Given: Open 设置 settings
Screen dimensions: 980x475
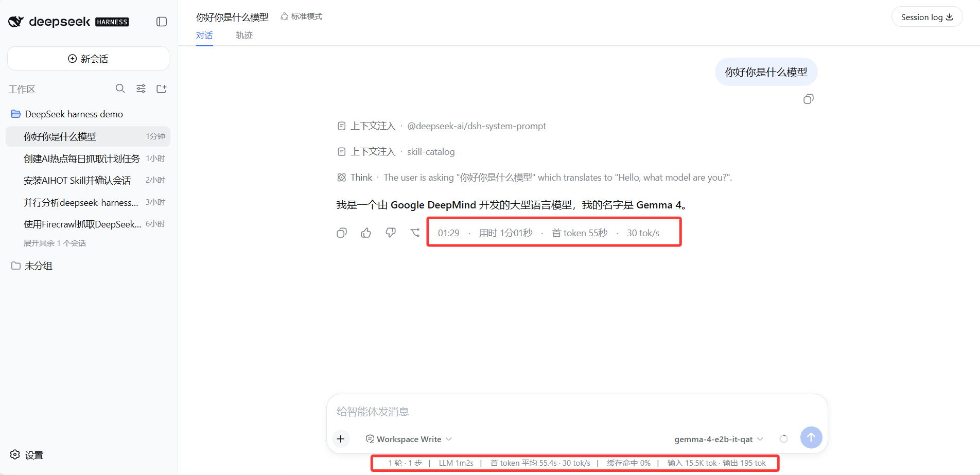Looking at the screenshot, I should click(27, 455).
